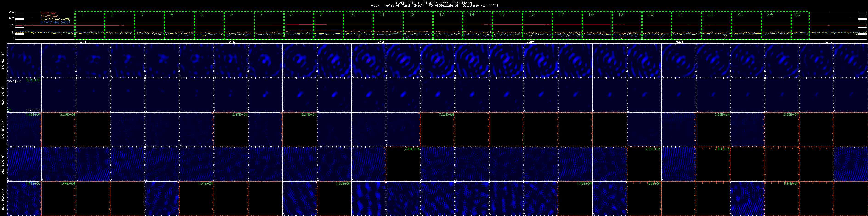Select time interval marker 19
This screenshot has width=868, height=216.
coord(621,14)
